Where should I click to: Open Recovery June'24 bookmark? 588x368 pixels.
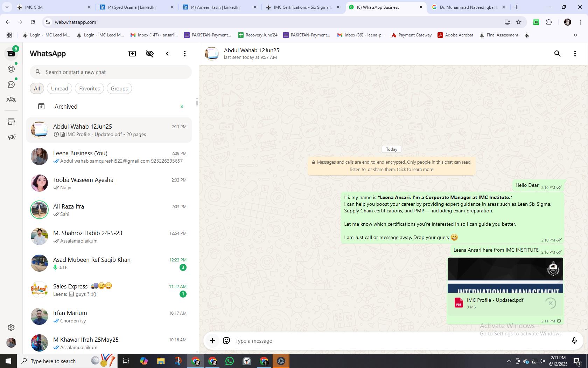point(258,35)
